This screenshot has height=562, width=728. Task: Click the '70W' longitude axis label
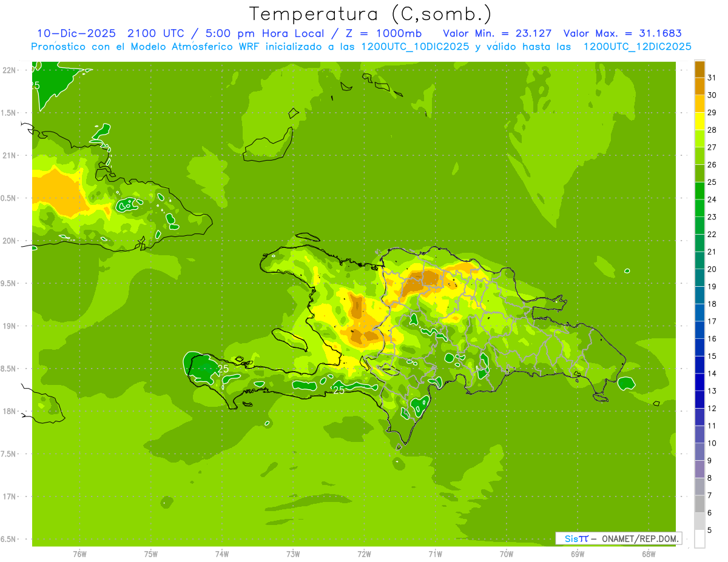click(507, 554)
